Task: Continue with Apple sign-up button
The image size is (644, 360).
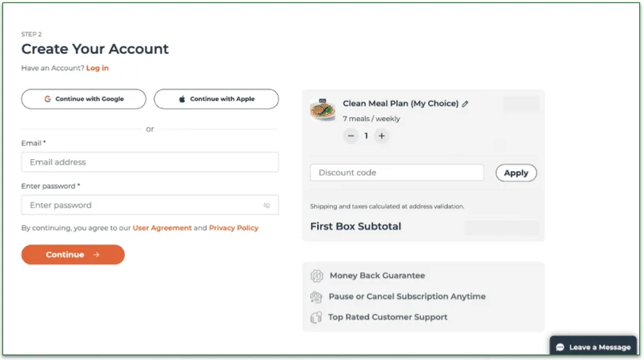Action: coord(217,99)
